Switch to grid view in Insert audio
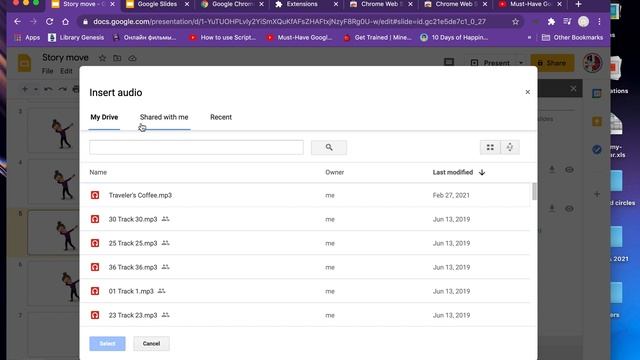The height and width of the screenshot is (360, 640). click(x=490, y=147)
